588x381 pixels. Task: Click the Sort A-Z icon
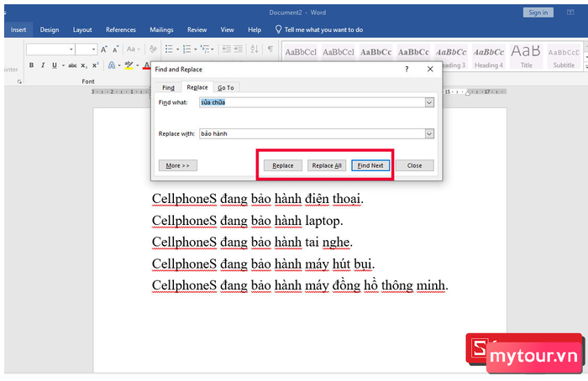255,49
